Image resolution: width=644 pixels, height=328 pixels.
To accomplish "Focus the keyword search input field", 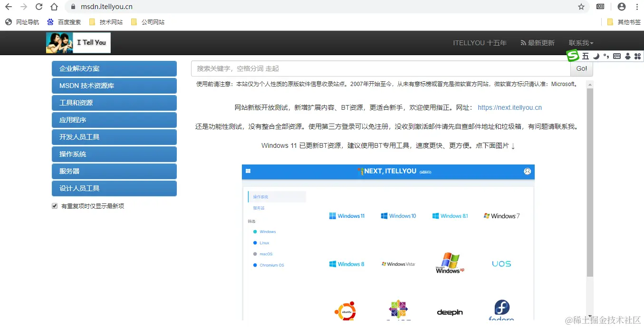I will click(381, 68).
